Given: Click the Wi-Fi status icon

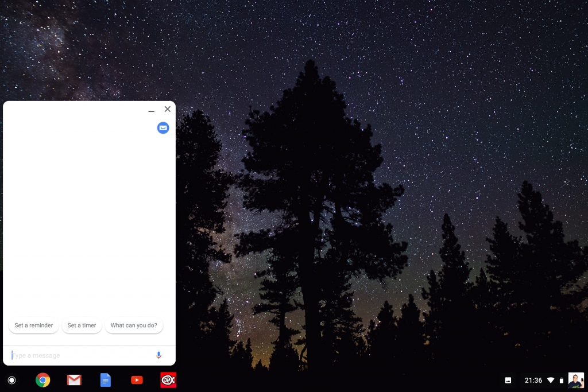Looking at the screenshot, I should (x=551, y=380).
